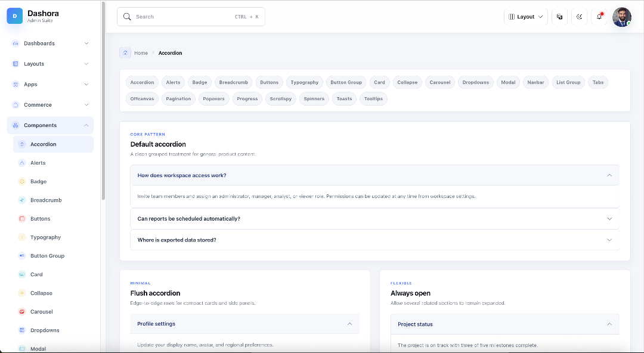Expand 'Can reports be scheduled automatically?'
This screenshot has width=644, height=353.
point(374,219)
